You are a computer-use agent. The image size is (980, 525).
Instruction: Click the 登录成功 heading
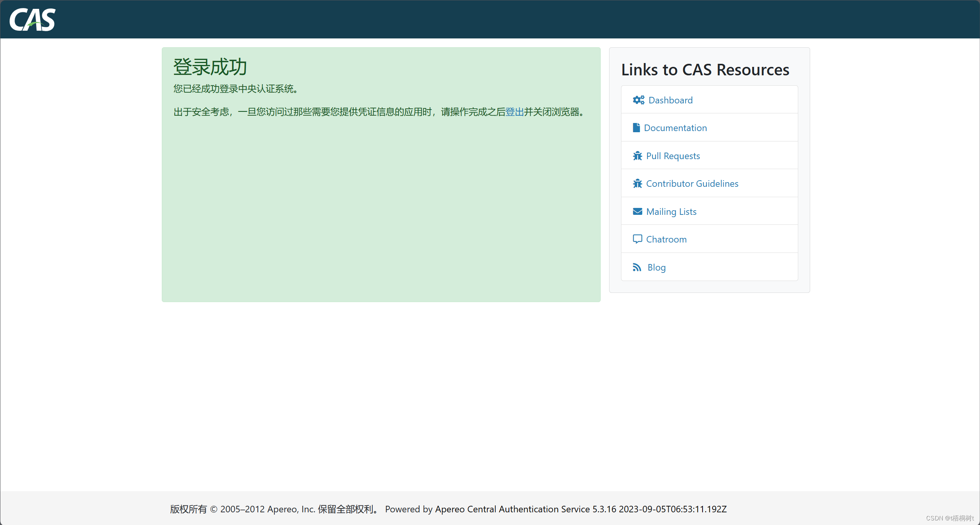(210, 67)
